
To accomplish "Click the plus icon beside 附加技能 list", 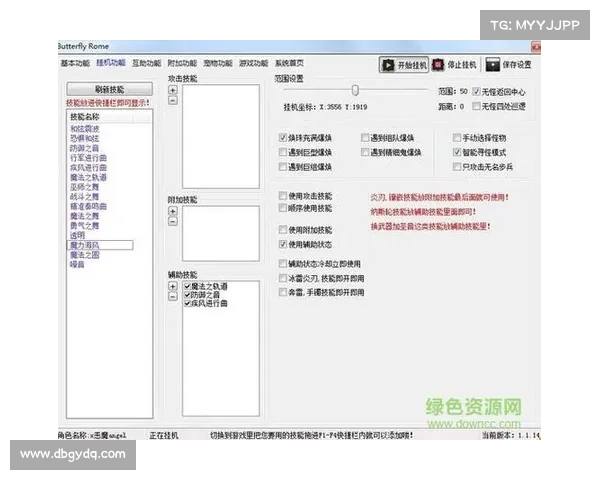I will (x=173, y=211).
